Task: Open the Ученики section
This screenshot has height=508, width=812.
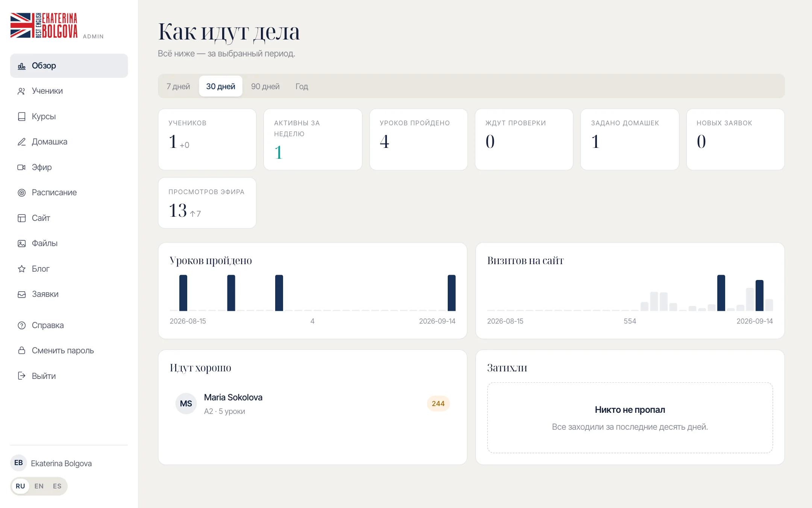Action: (69, 91)
